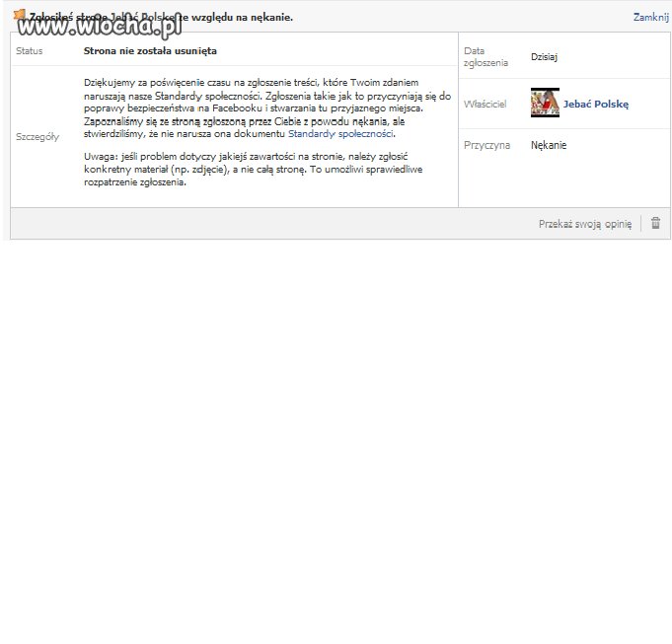
Task: Click the page owner's profile thumbnail
Action: click(545, 103)
